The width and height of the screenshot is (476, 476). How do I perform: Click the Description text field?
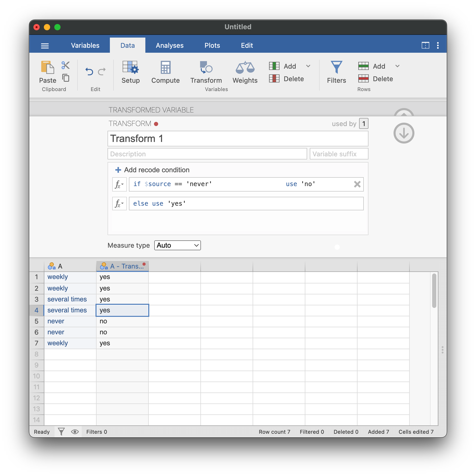pyautogui.click(x=207, y=154)
